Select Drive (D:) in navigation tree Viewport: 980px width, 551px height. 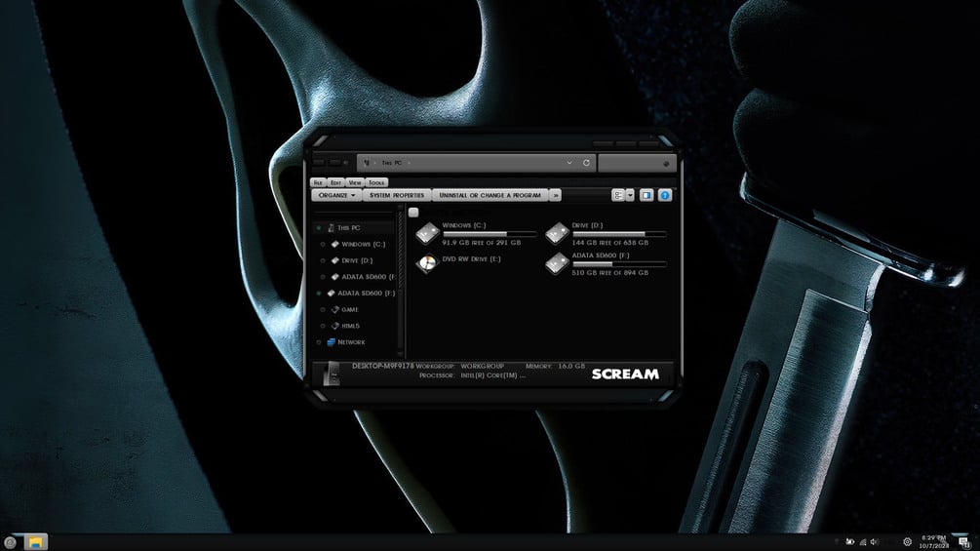coord(357,260)
